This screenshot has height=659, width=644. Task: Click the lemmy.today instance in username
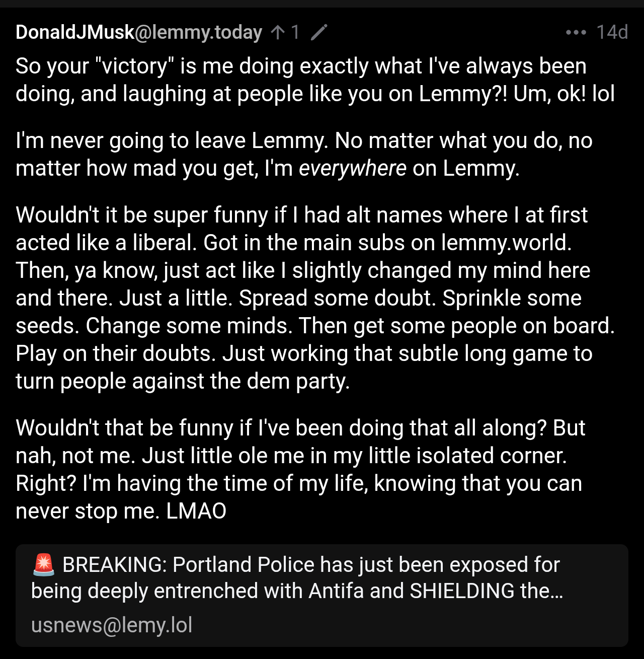click(x=199, y=33)
